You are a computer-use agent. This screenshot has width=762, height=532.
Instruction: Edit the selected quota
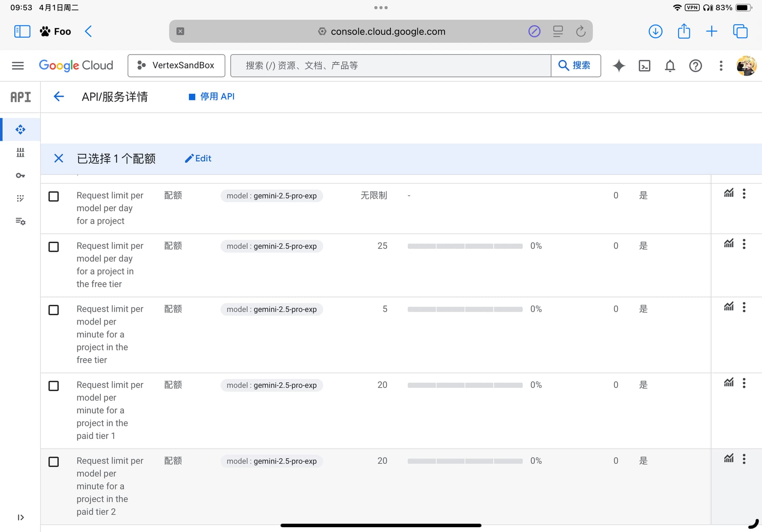coord(198,158)
